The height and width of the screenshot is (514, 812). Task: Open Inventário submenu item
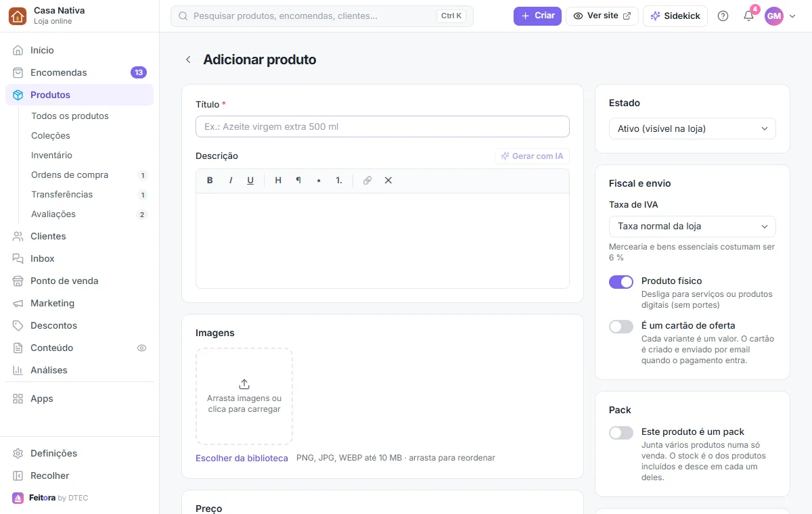[x=89, y=155]
